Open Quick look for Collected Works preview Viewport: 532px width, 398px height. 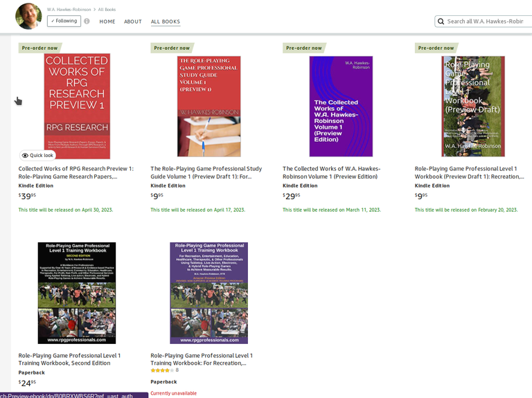click(37, 155)
